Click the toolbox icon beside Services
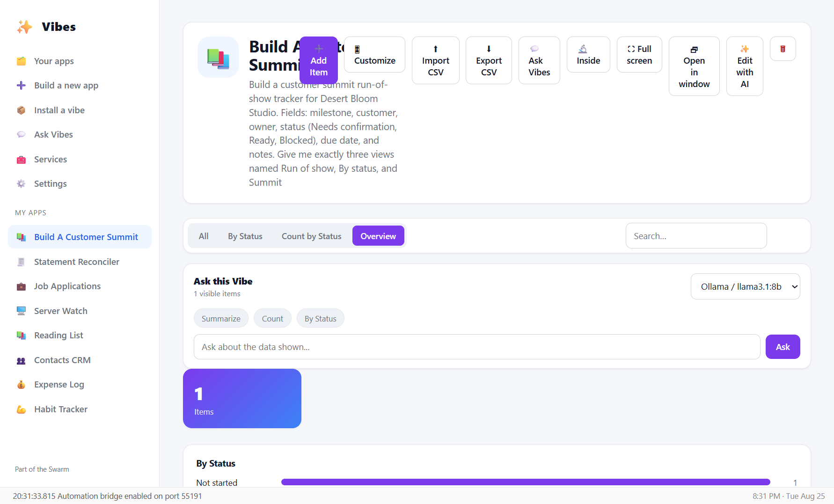This screenshot has height=504, width=834. pos(21,160)
